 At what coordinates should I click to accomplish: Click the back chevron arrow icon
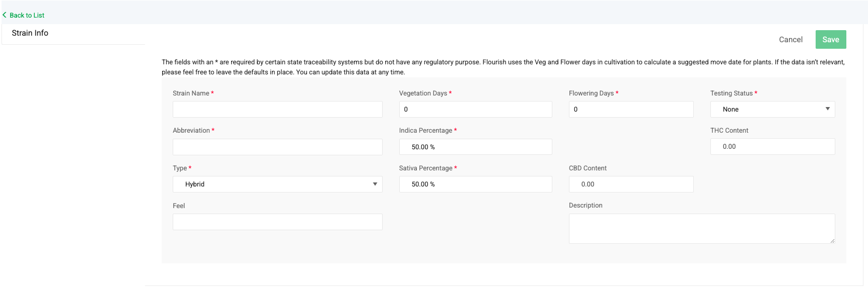[x=5, y=15]
